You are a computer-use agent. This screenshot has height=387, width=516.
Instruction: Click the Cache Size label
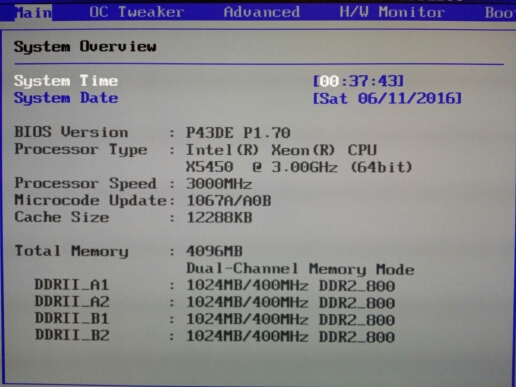[62, 217]
